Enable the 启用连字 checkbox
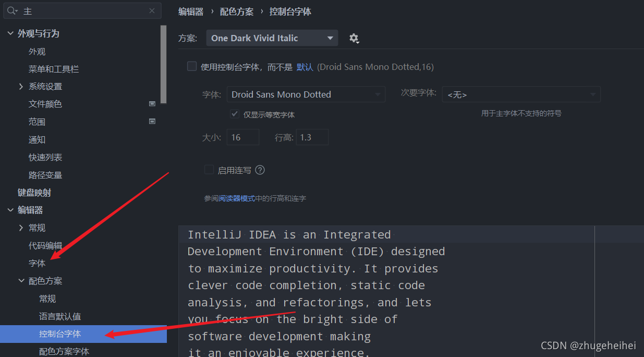This screenshot has width=644, height=357. coord(209,170)
